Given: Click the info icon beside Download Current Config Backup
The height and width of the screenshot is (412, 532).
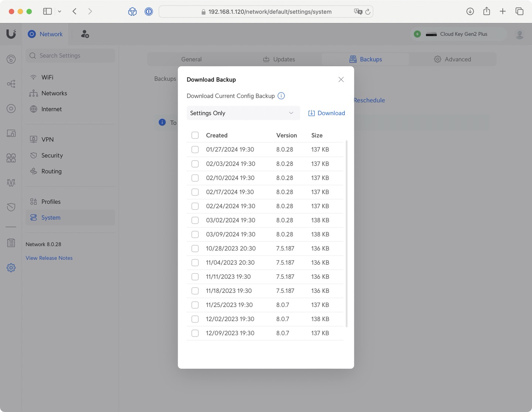Looking at the screenshot, I should pos(281,96).
